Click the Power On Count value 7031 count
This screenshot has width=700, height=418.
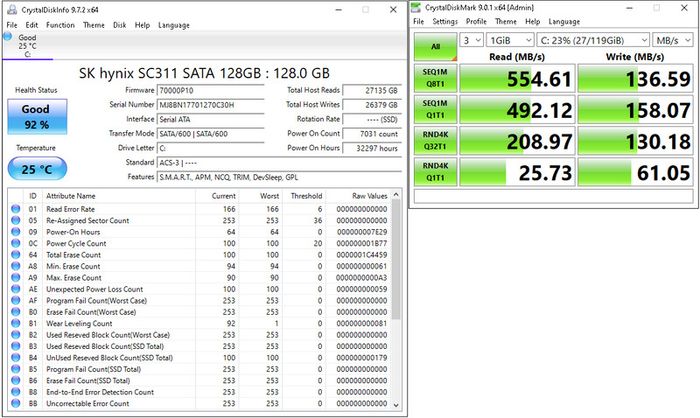point(372,134)
